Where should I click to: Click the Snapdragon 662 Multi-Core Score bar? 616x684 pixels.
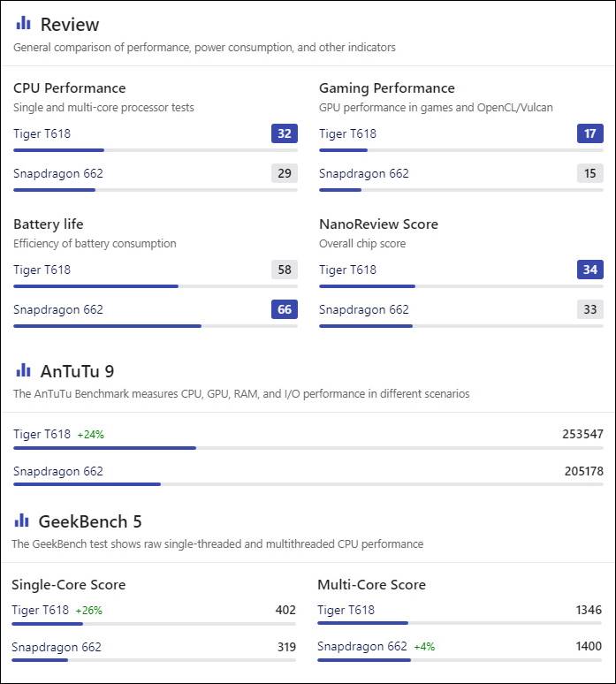pyautogui.click(x=459, y=659)
